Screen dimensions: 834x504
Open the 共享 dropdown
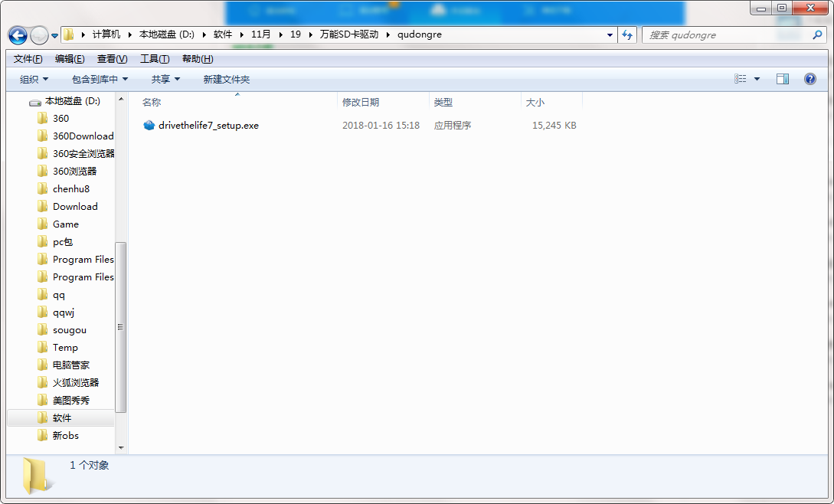coord(165,80)
